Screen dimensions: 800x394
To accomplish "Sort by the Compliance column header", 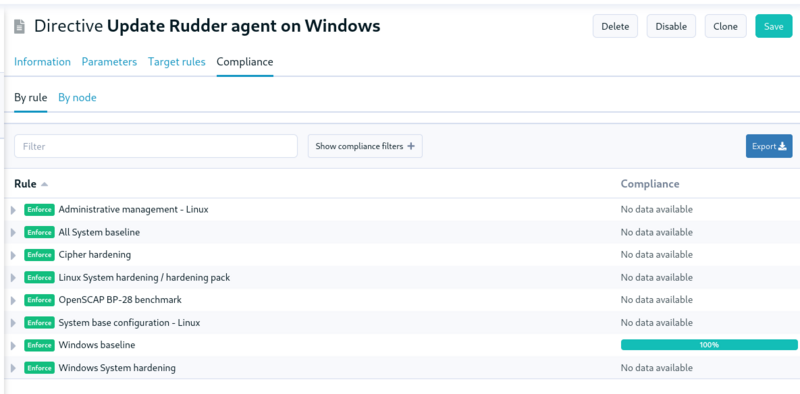I will 649,184.
